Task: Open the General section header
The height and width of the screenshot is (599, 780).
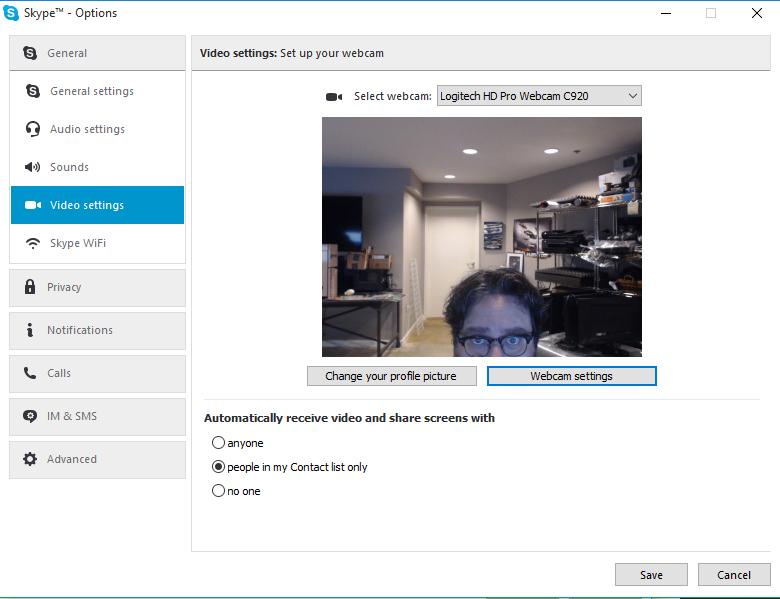Action: pos(98,53)
